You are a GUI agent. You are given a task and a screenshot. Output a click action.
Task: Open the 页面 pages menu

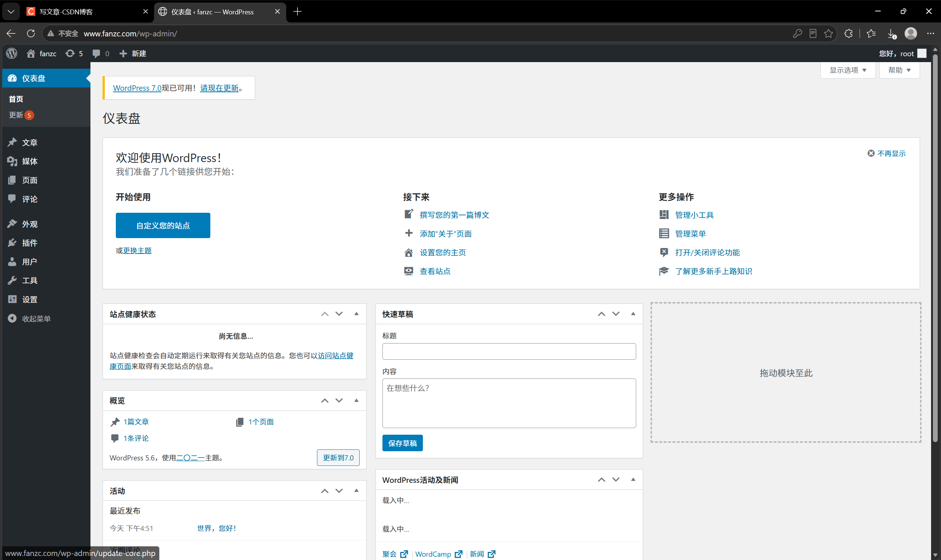click(46, 180)
